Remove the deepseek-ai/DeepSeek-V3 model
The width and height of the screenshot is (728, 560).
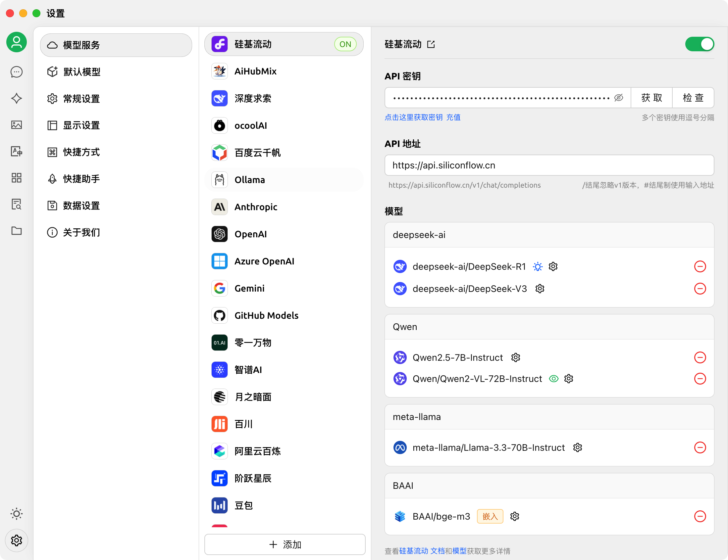[x=700, y=289]
